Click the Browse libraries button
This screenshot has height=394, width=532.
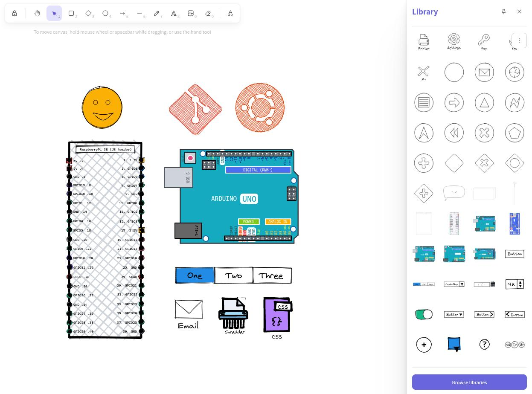[469, 382]
